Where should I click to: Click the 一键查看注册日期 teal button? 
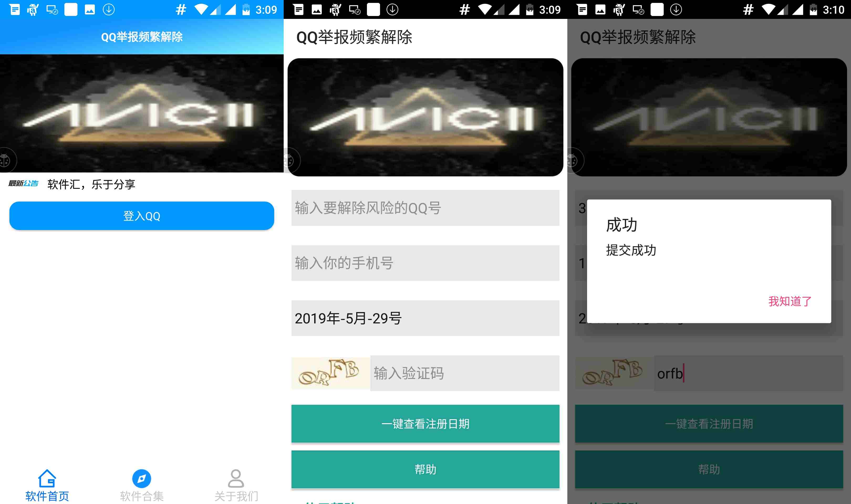pyautogui.click(x=426, y=424)
